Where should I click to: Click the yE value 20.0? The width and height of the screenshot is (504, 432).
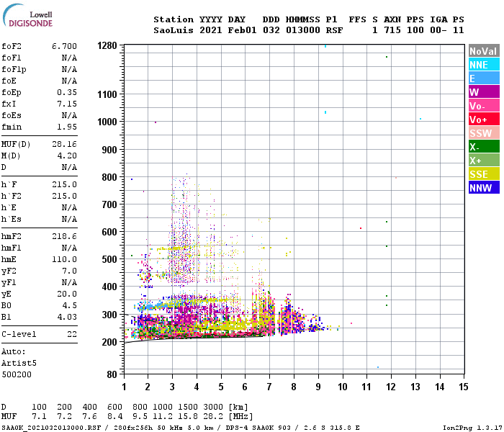coord(67,294)
